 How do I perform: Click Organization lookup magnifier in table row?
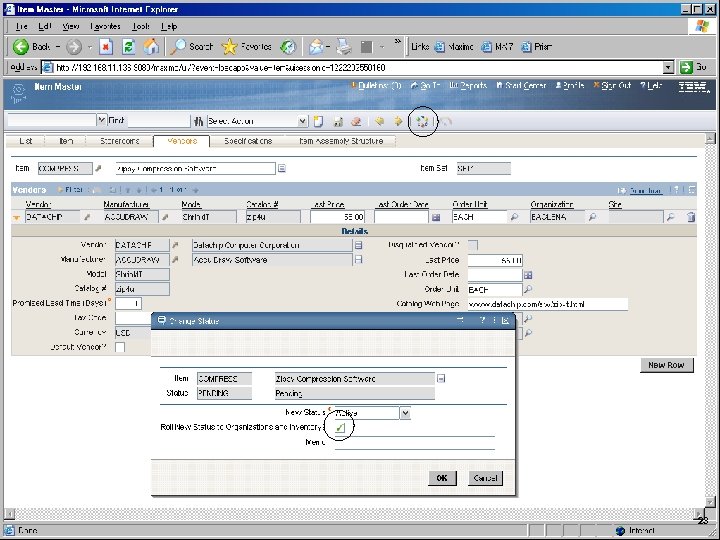click(592, 217)
